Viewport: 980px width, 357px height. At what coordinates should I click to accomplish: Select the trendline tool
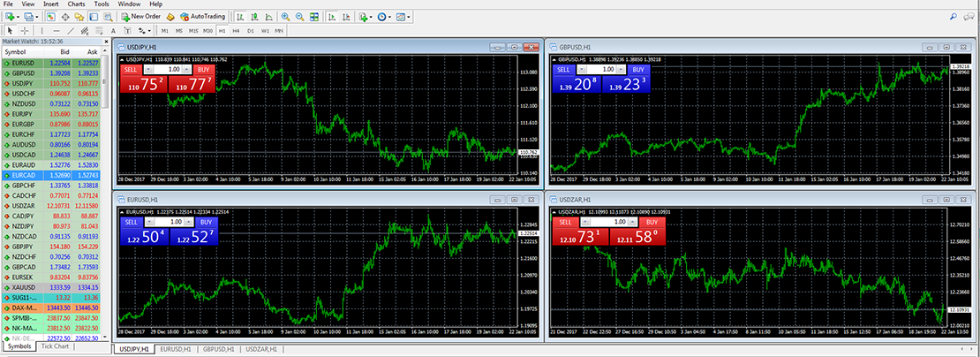(x=71, y=30)
